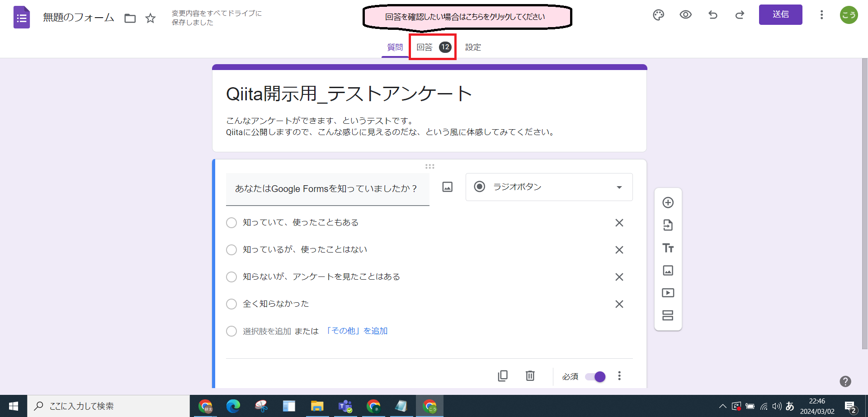Preview the form with the eye icon
Screen dimensions: 868x417
(x=685, y=15)
